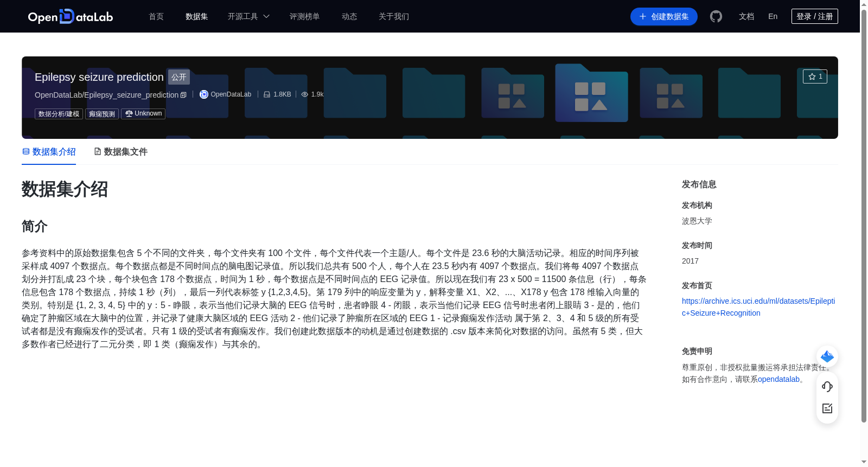The image size is (868, 467).
Task: Click the page vertical scrollbar
Action: (x=864, y=217)
